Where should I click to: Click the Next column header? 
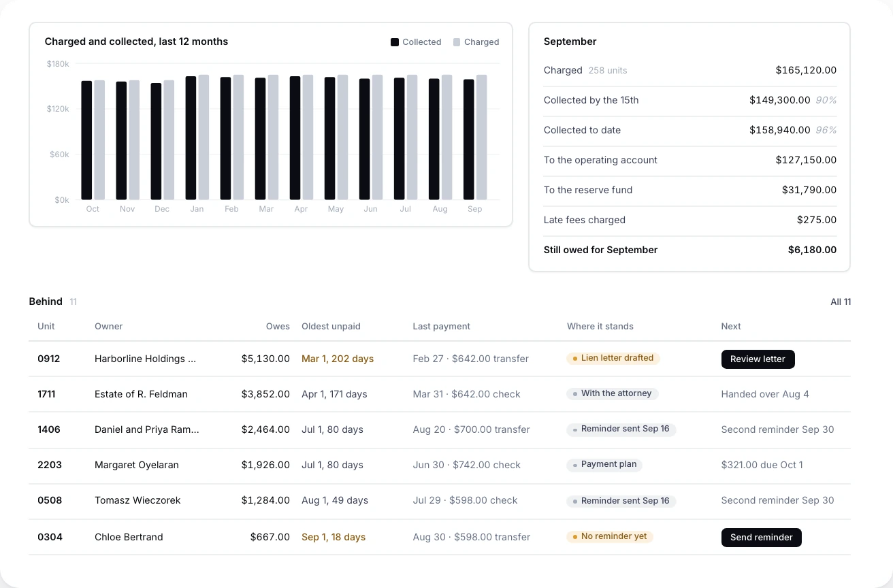(731, 326)
